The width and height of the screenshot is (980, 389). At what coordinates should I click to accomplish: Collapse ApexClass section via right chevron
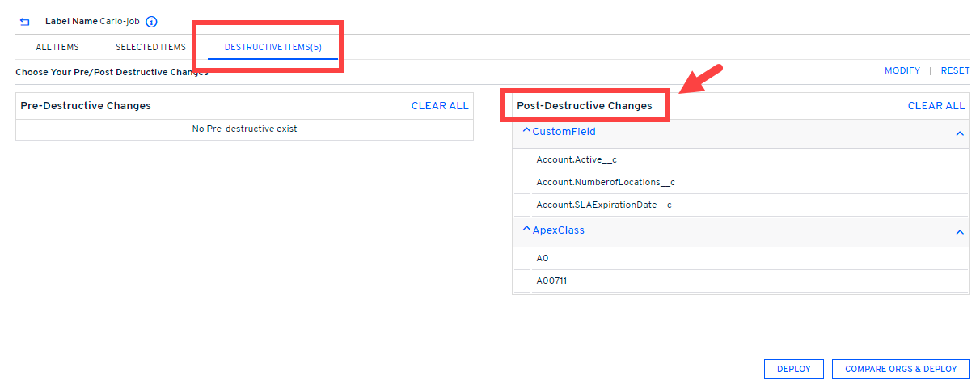(960, 233)
